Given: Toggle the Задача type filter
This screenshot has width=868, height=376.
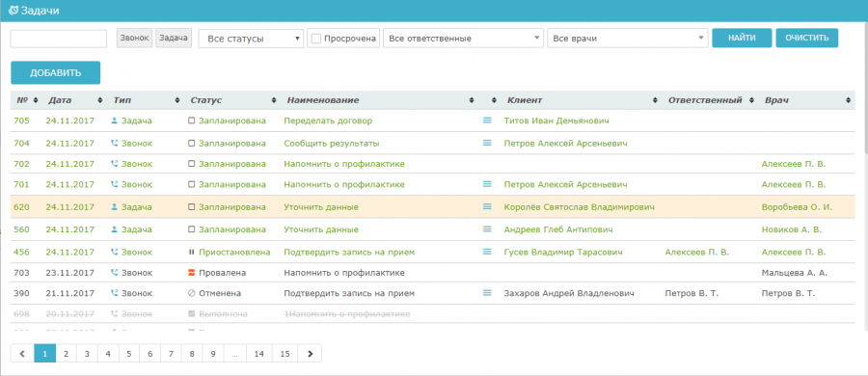Looking at the screenshot, I should (174, 39).
